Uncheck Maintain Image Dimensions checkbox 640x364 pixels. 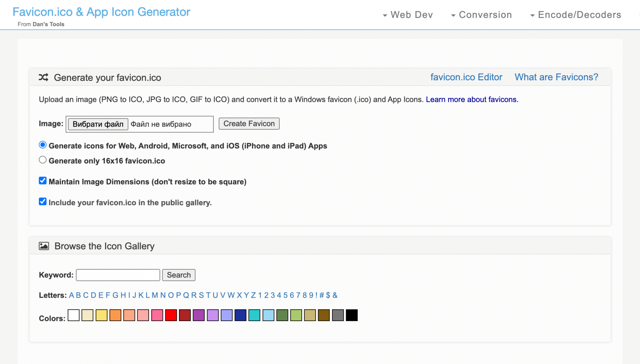43,181
